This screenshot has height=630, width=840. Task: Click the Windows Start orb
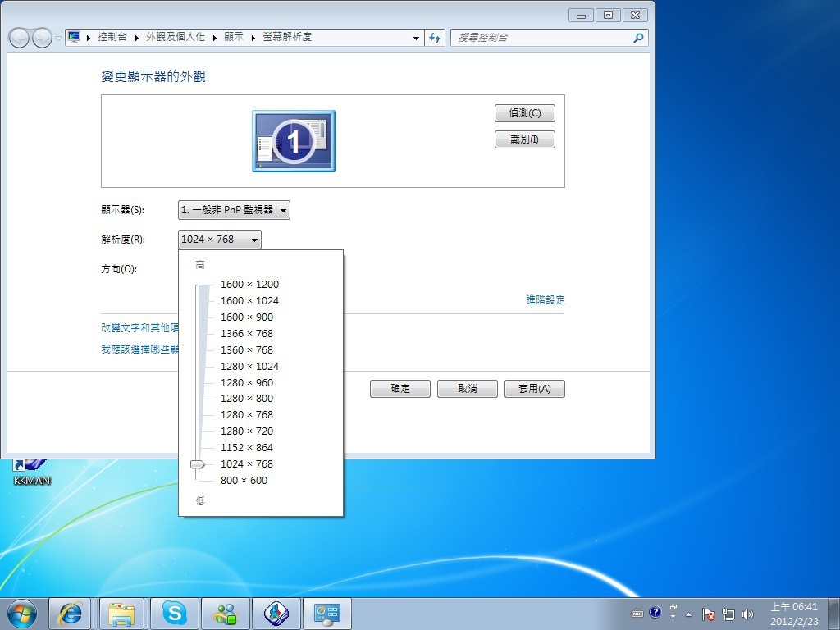point(21,613)
